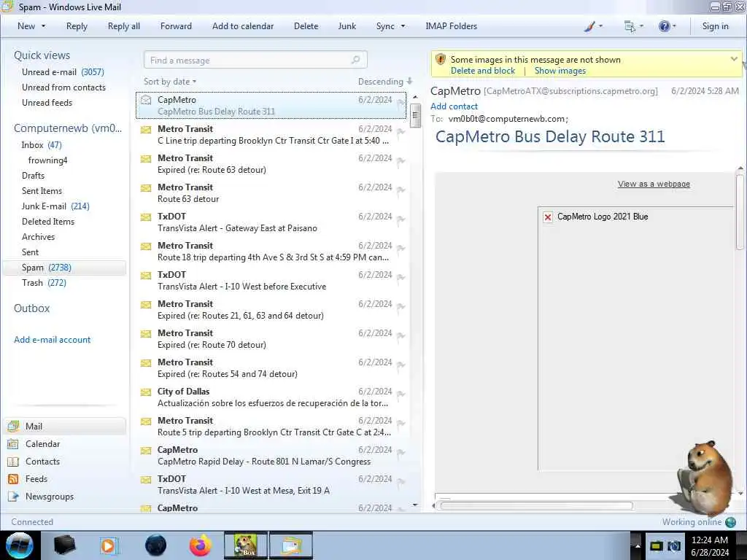Flag the Route 18 trip departing message
The height and width of the screenshot is (560, 747).
click(x=401, y=249)
